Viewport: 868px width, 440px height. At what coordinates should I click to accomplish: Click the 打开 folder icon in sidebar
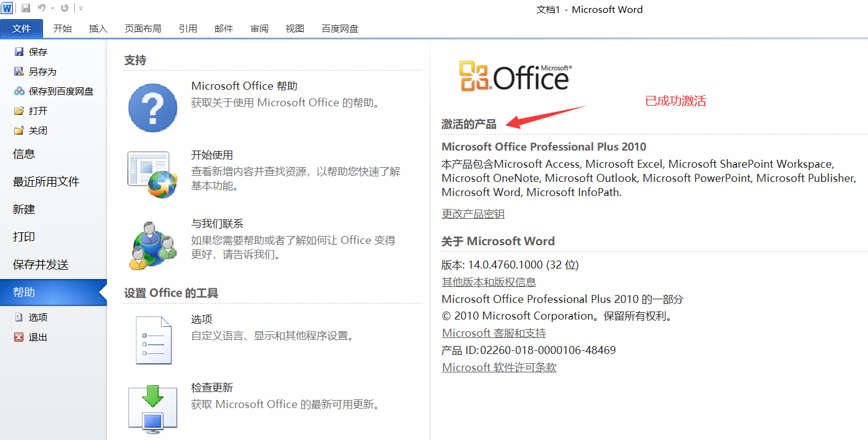click(19, 111)
